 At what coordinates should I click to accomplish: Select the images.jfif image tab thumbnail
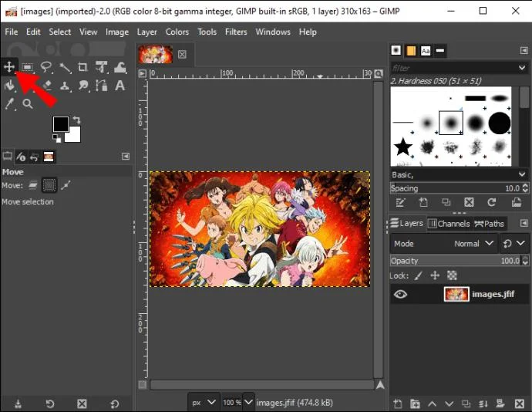click(x=155, y=54)
